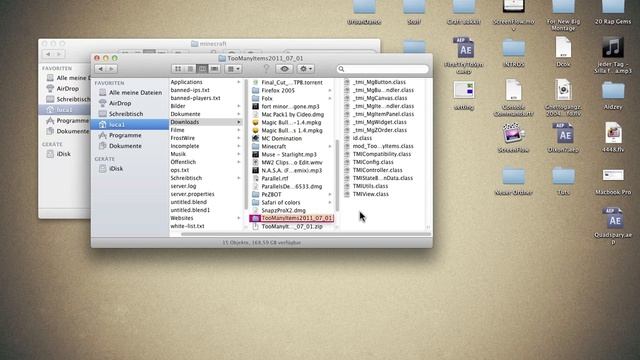Expand the Firefox 2005 folder arrow
This screenshot has width=640, height=360.
pos(330,90)
